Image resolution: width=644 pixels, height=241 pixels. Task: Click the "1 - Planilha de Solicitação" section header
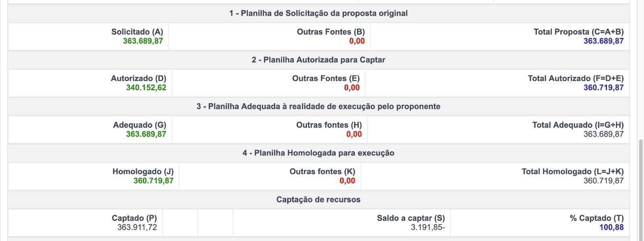point(318,13)
